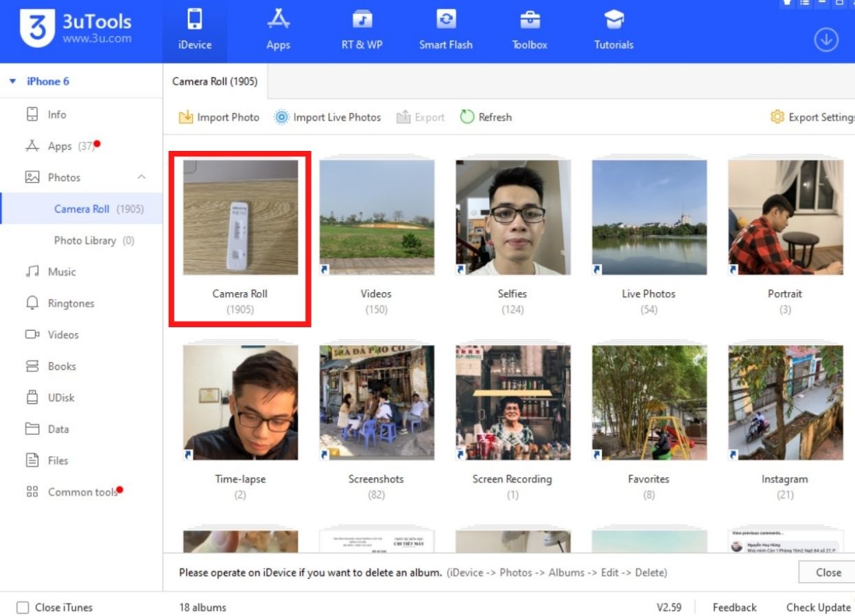The image size is (855, 616).
Task: Click the 'Favorites' album label
Action: tap(648, 479)
